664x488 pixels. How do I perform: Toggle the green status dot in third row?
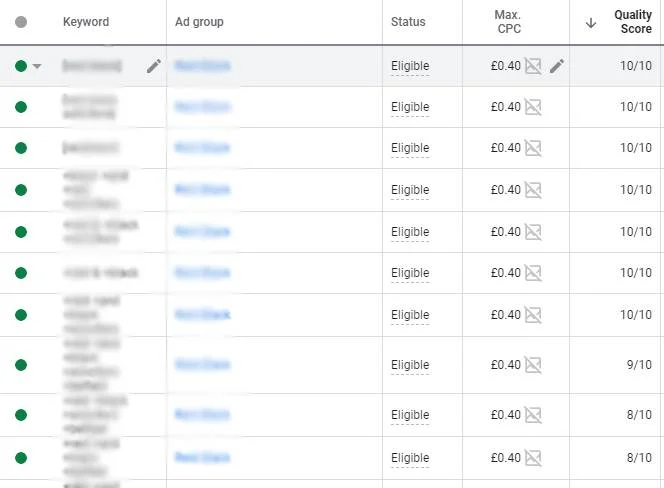[21, 148]
